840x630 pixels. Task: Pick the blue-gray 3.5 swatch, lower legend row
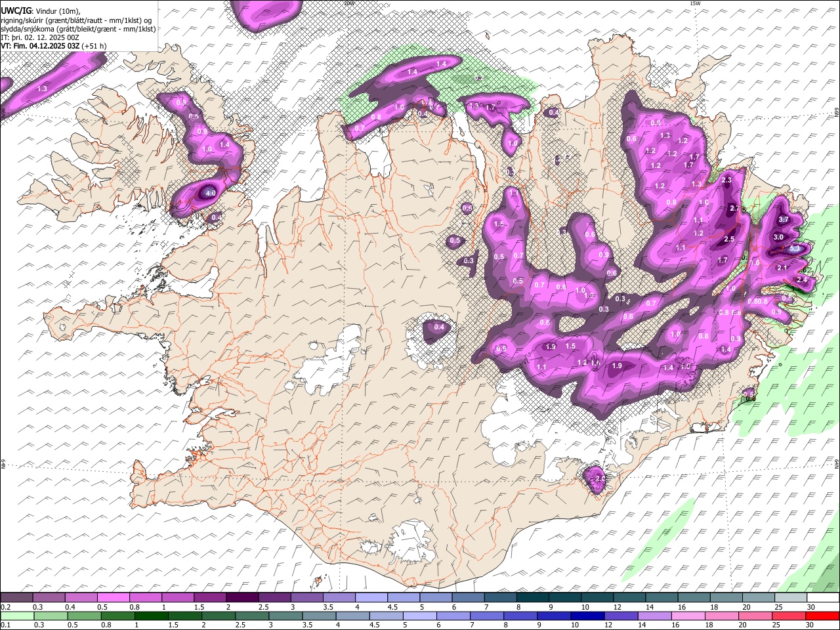318,616
